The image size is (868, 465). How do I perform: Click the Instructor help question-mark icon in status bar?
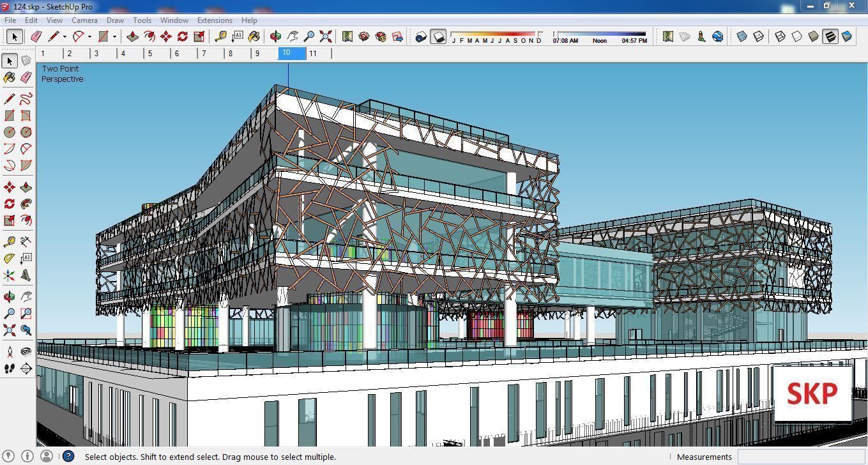(68, 457)
